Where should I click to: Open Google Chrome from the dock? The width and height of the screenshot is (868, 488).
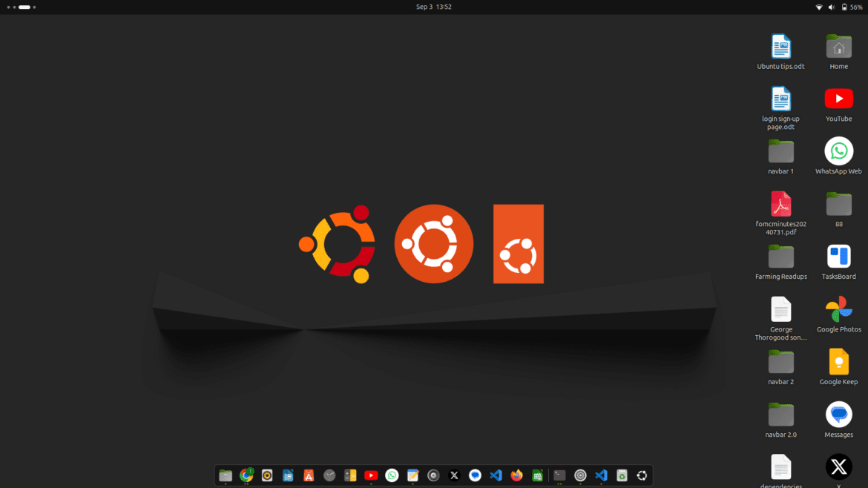(x=246, y=475)
